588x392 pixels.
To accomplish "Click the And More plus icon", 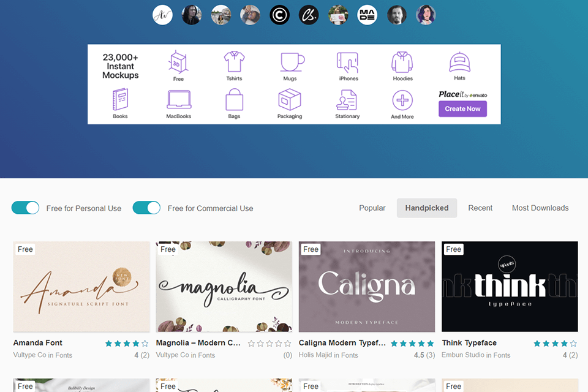I will (x=402, y=100).
